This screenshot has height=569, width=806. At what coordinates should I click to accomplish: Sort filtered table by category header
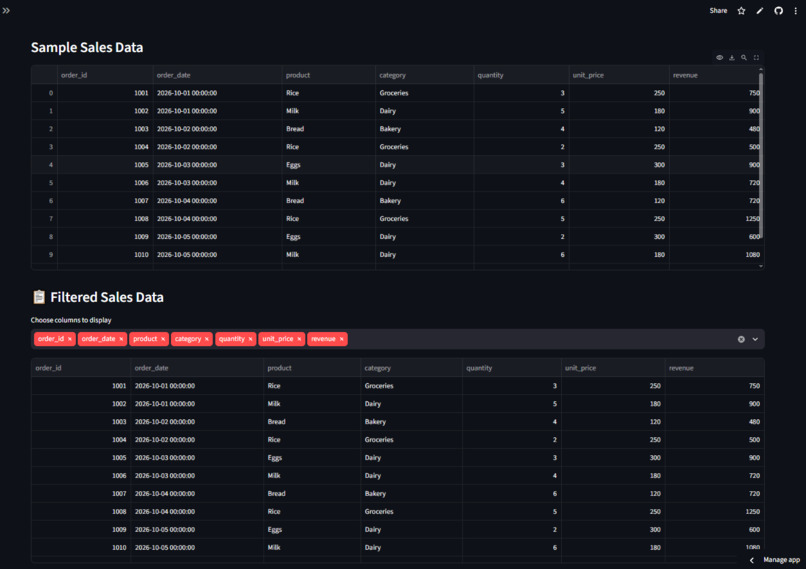411,368
